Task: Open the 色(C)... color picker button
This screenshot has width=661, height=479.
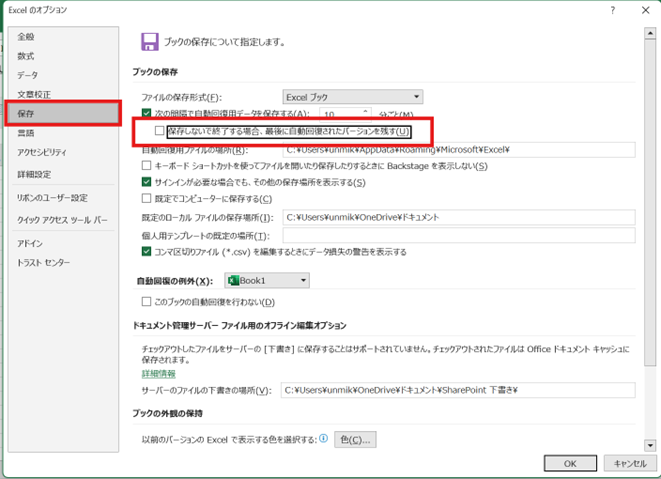Action: 354,439
